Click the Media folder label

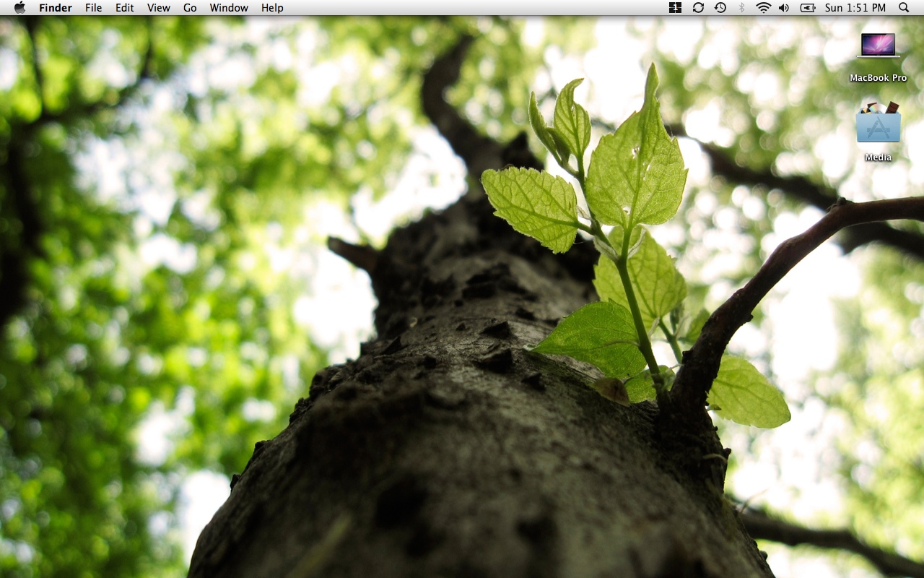coord(879,158)
